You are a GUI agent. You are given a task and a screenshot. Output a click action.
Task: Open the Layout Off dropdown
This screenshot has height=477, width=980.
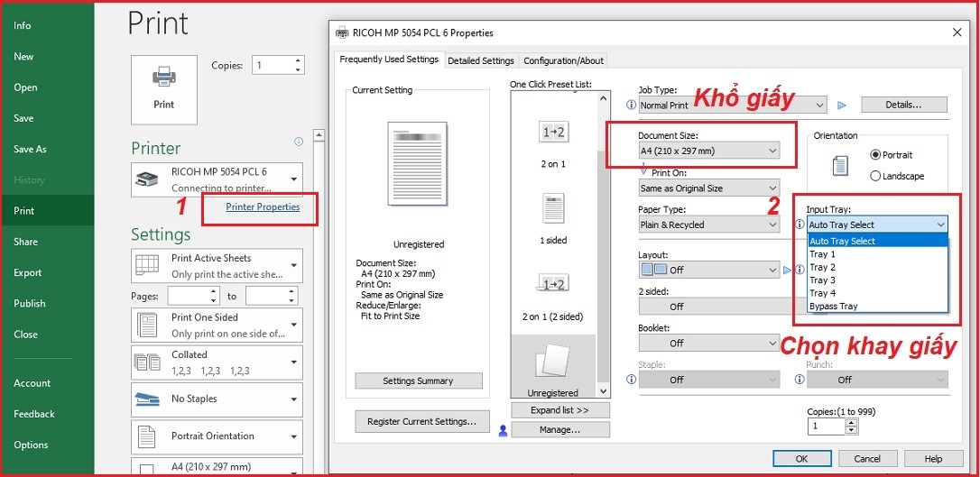[708, 271]
